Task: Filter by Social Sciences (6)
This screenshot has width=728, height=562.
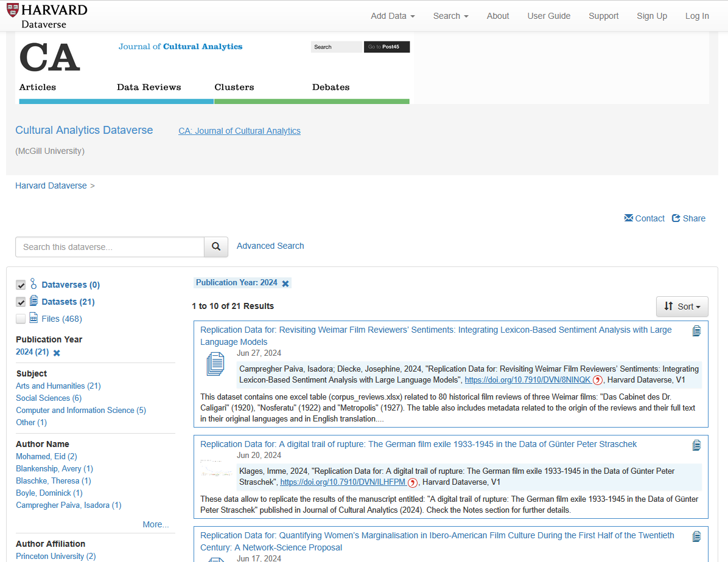Action: click(49, 398)
